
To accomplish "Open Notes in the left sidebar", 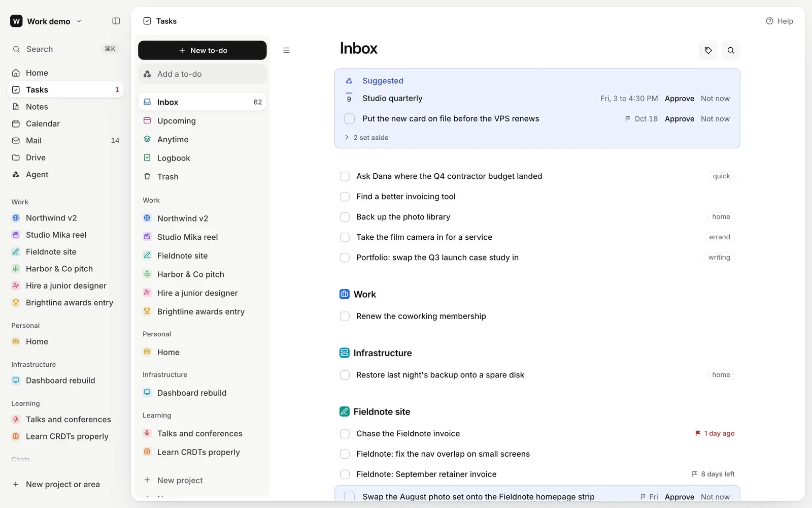I will click(x=65, y=107).
